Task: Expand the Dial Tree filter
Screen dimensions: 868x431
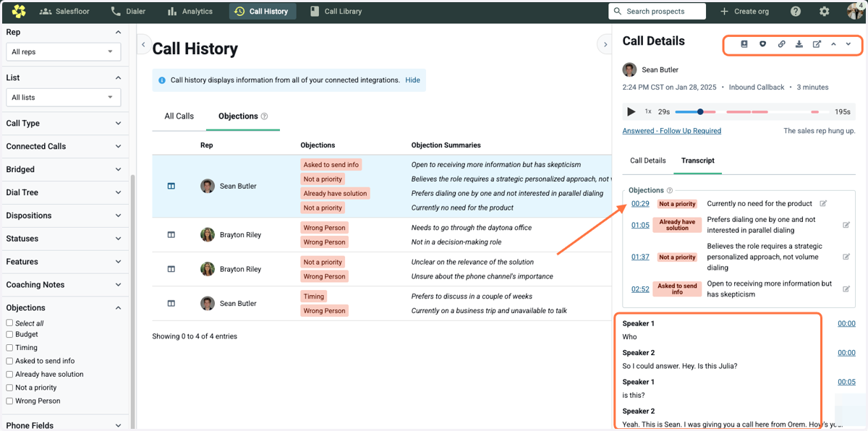Action: [x=64, y=192]
